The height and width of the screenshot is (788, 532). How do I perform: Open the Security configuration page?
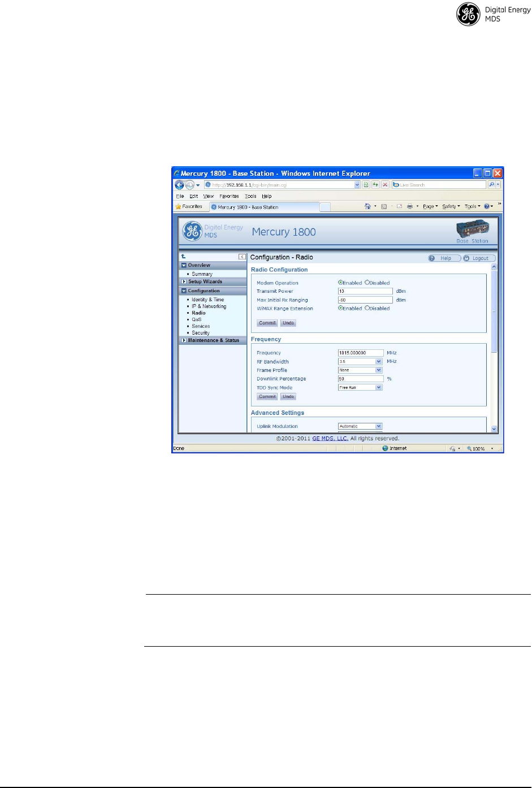pos(200,333)
